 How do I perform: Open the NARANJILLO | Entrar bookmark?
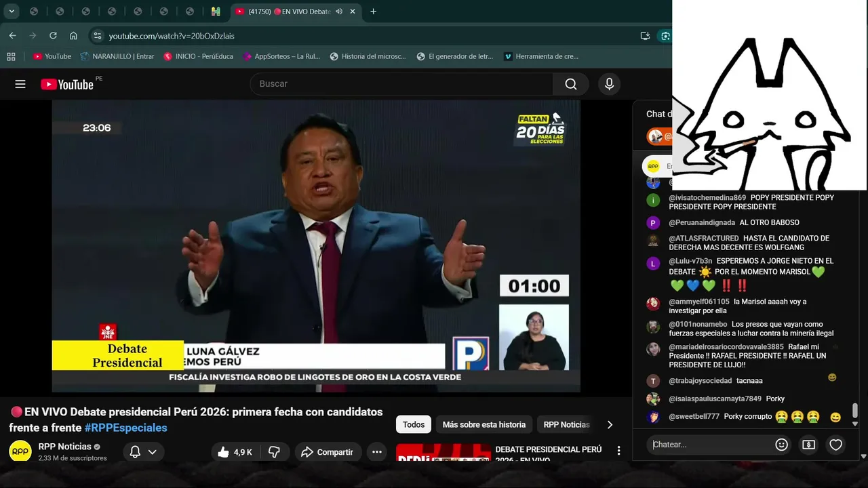117,56
